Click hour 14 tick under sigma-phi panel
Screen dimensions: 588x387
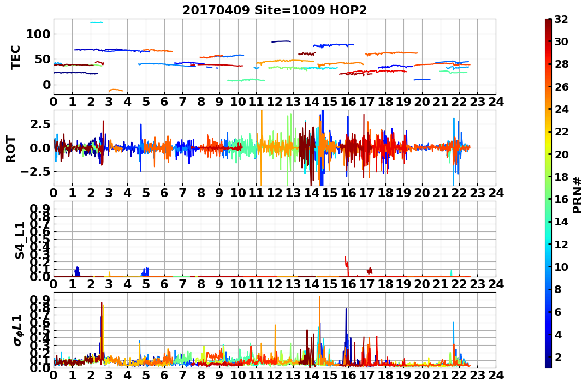(x=312, y=376)
